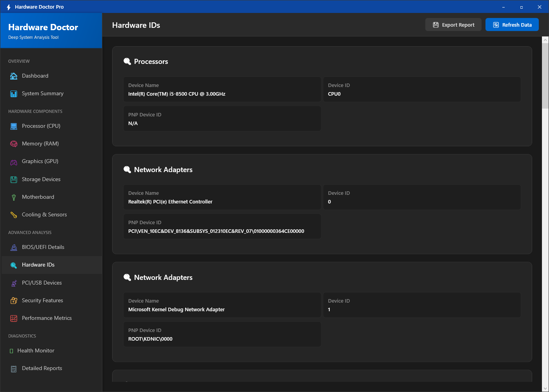The height and width of the screenshot is (392, 549).
Task: Open PCI/USB Devices page
Action: coord(52,283)
